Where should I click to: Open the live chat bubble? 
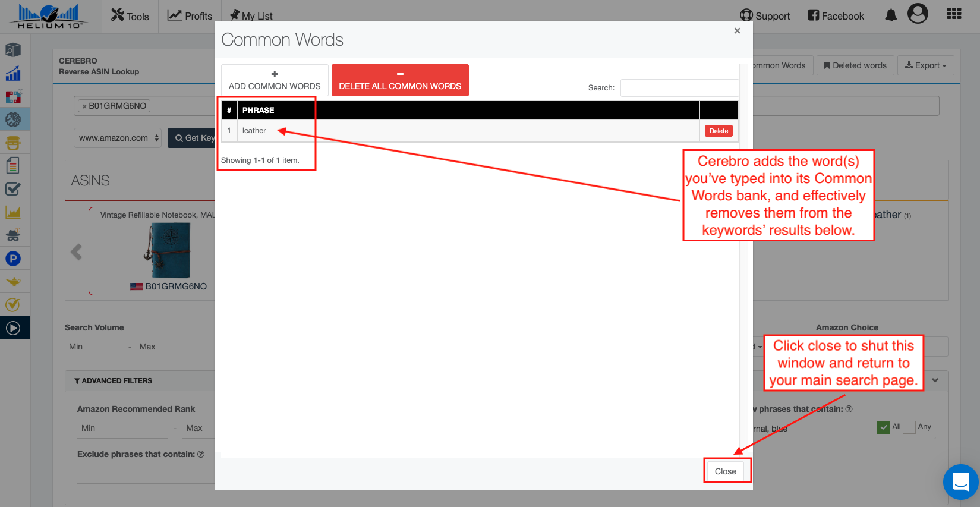(960, 481)
